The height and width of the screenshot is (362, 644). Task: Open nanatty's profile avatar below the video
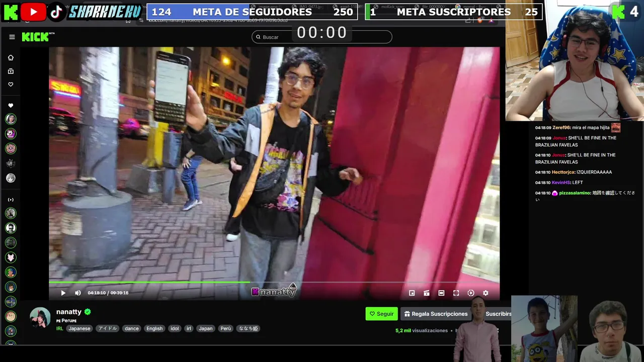(40, 318)
